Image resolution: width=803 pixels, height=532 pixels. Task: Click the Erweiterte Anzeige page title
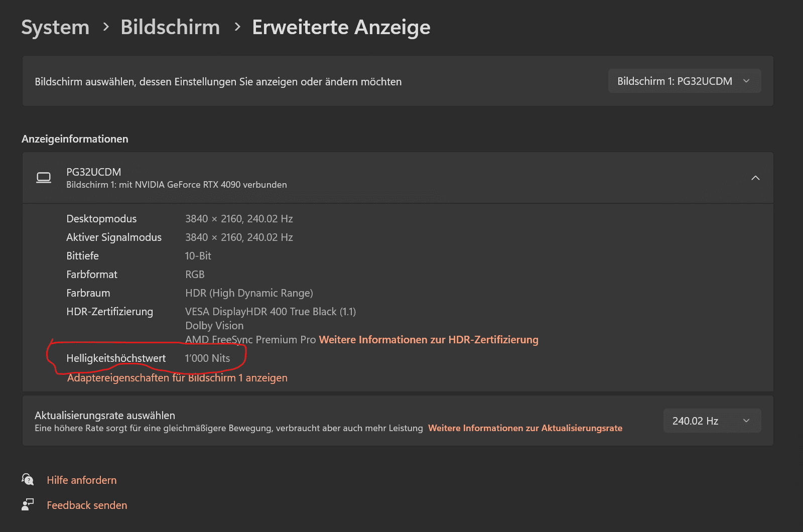point(341,27)
